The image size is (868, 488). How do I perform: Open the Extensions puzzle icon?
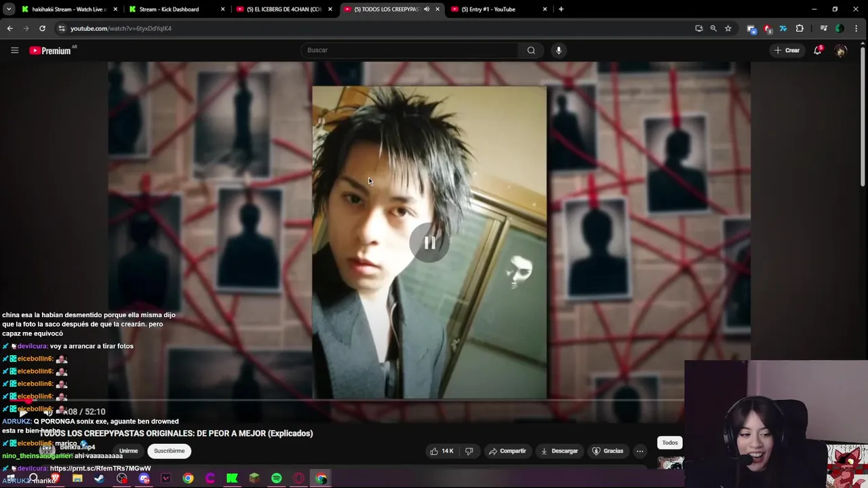pyautogui.click(x=800, y=28)
